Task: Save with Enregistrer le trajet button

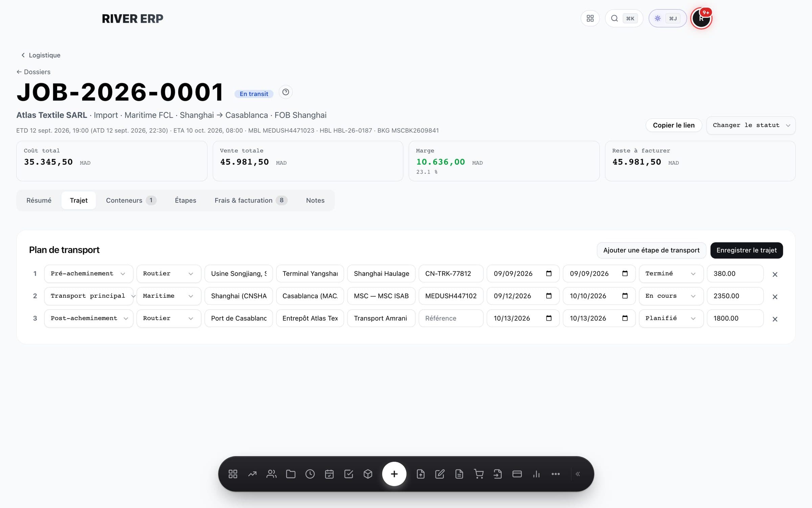Action: (x=746, y=250)
